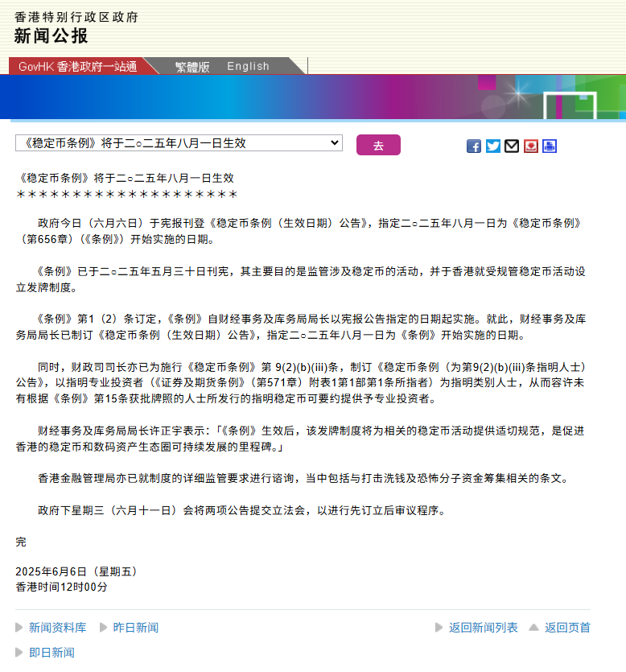Viewport: 626px width, 672px height.
Task: Go to 返回新闻列表 news list link
Action: pos(484,628)
